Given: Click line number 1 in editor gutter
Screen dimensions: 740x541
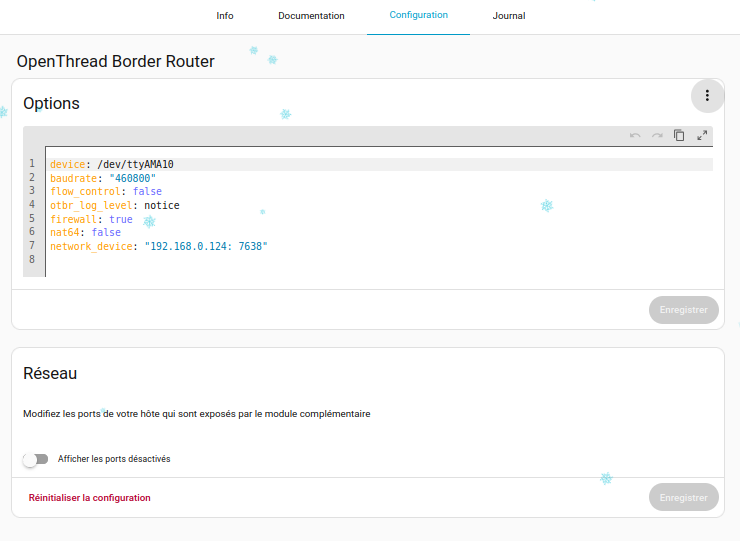Looking at the screenshot, I should (32, 164).
